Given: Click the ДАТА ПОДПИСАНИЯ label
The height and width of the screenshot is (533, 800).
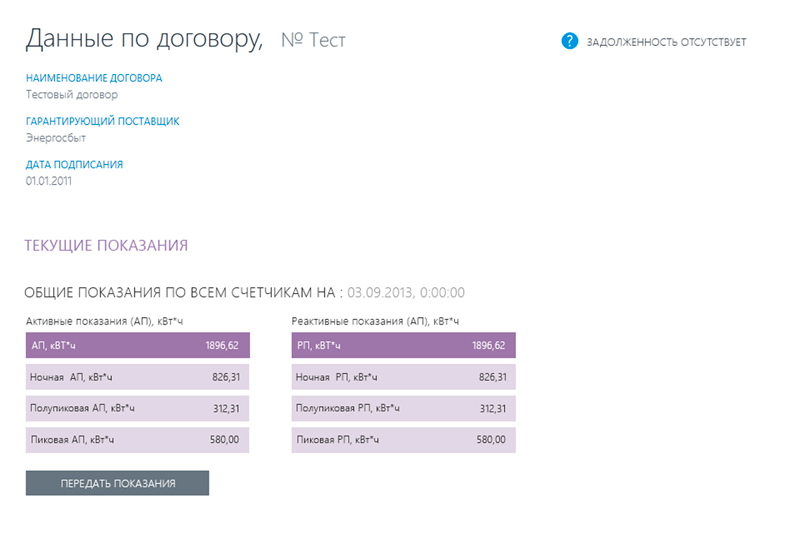Looking at the screenshot, I should click(x=75, y=165).
